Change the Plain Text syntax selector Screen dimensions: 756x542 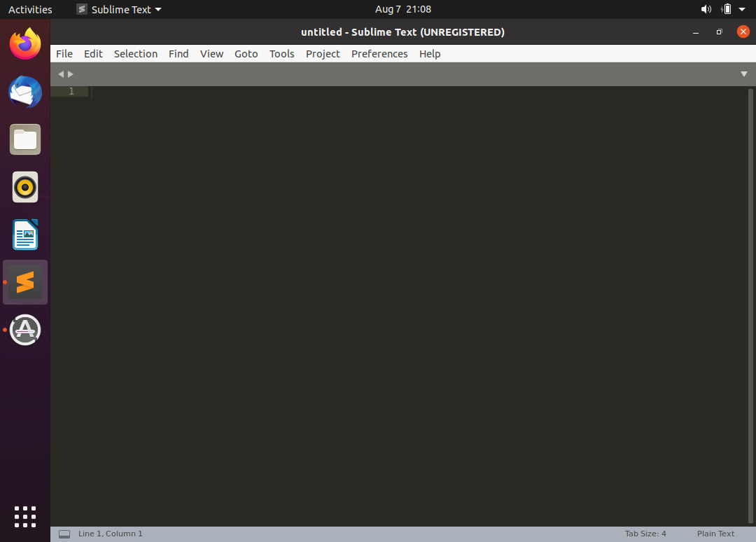point(715,534)
